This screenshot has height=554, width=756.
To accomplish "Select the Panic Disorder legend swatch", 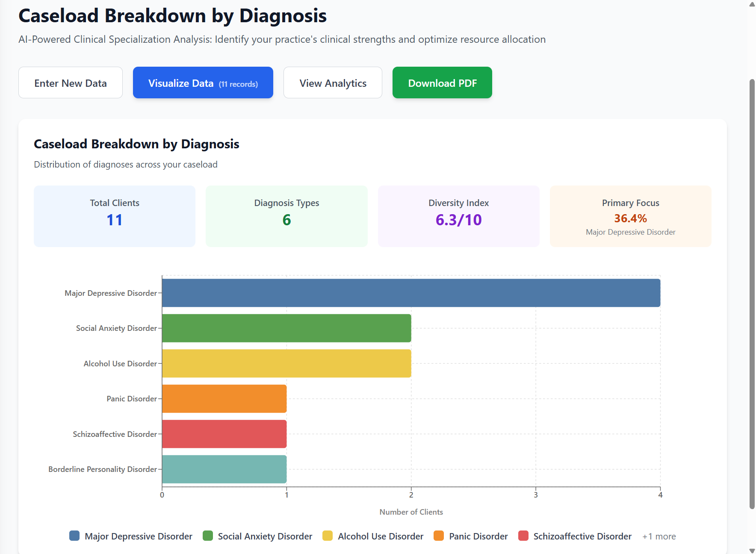I will click(438, 536).
